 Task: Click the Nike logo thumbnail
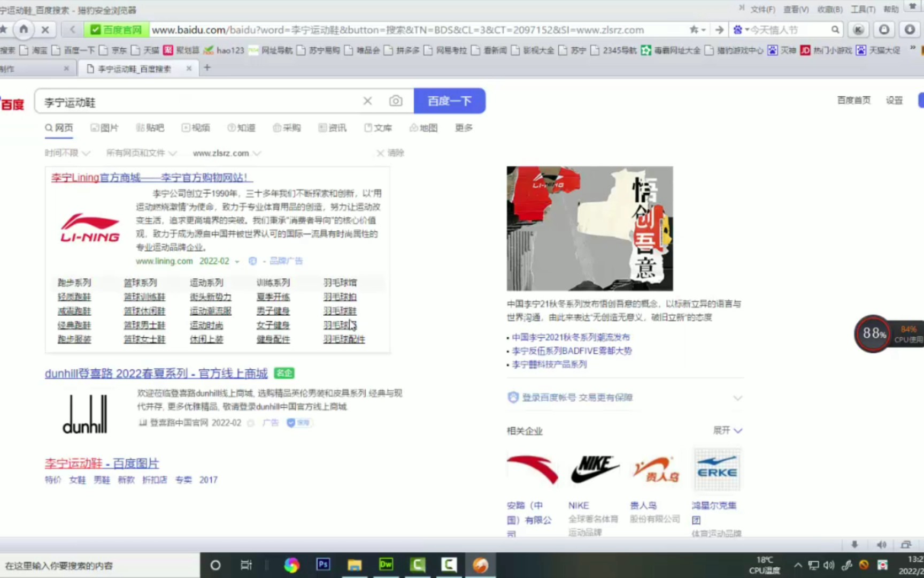click(595, 469)
